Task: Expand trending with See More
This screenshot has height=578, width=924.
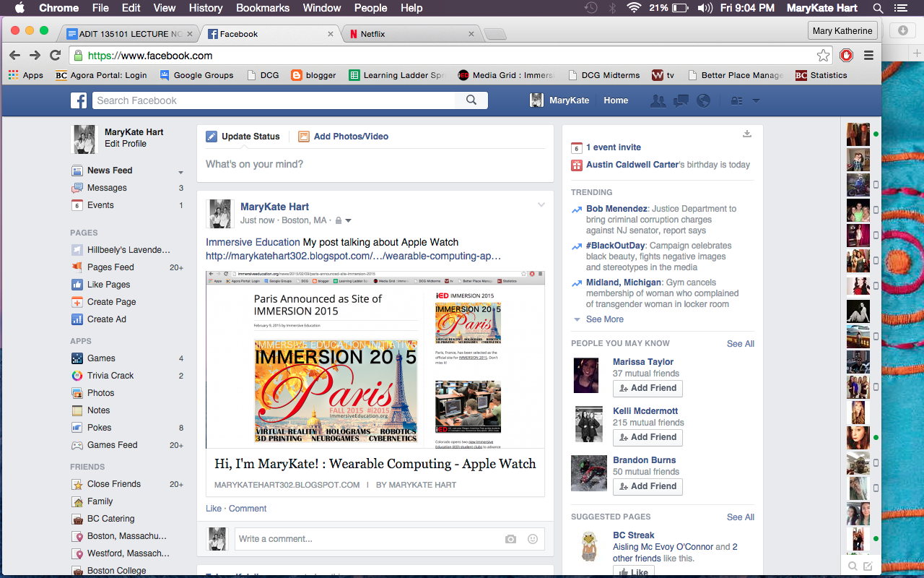Action: pyautogui.click(x=604, y=319)
